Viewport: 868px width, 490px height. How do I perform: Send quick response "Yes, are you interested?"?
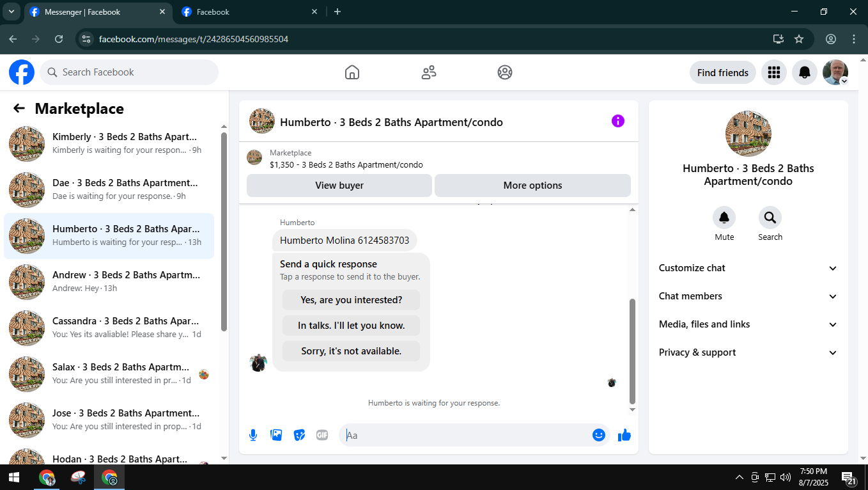coord(352,299)
